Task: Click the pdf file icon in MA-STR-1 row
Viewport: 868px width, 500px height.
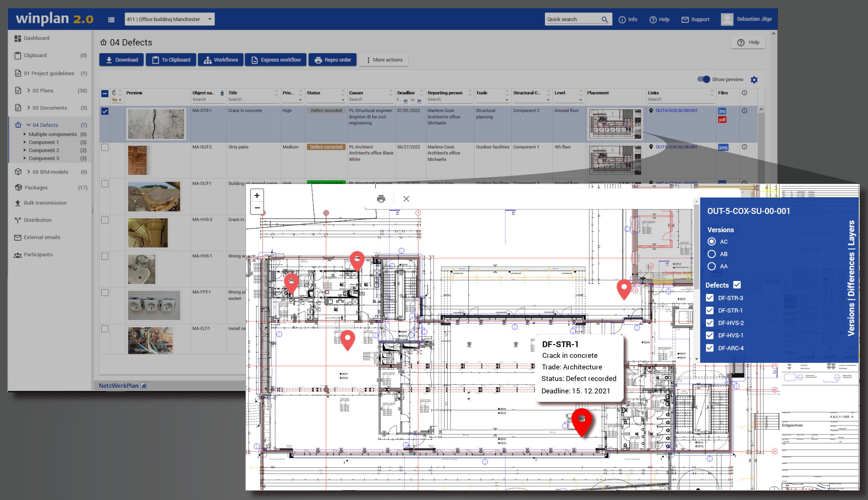Action: (x=722, y=120)
